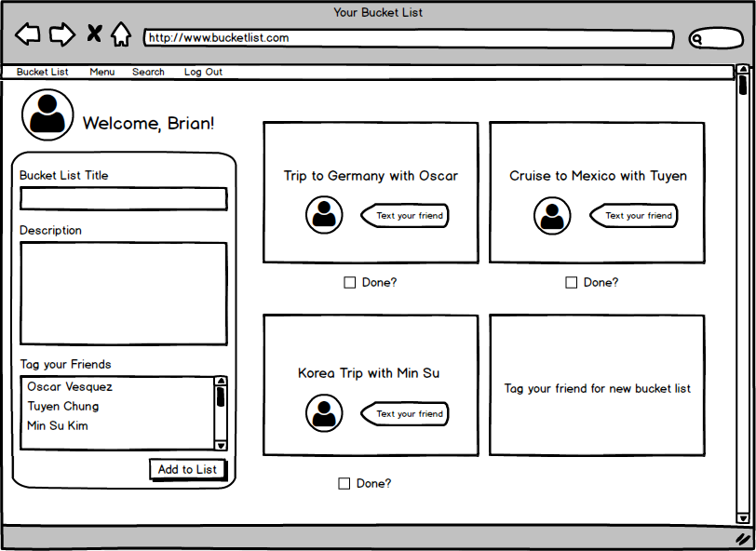Text your friend on Mexico cruise card
The width and height of the screenshot is (756, 551).
click(633, 216)
